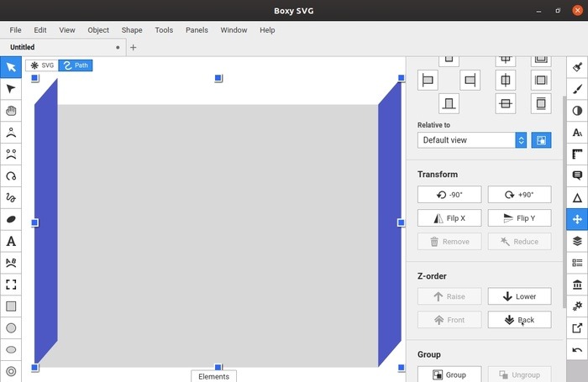Click the Path breadcrumb item
Viewport: 588px width, 382px height.
tap(76, 65)
